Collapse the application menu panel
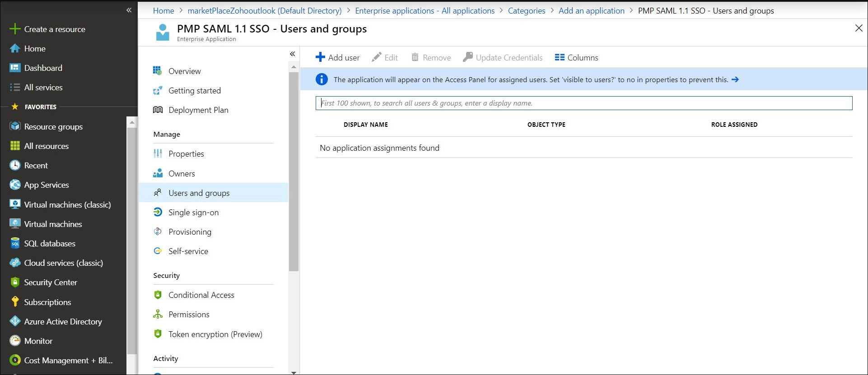The width and height of the screenshot is (868, 375). [x=292, y=54]
